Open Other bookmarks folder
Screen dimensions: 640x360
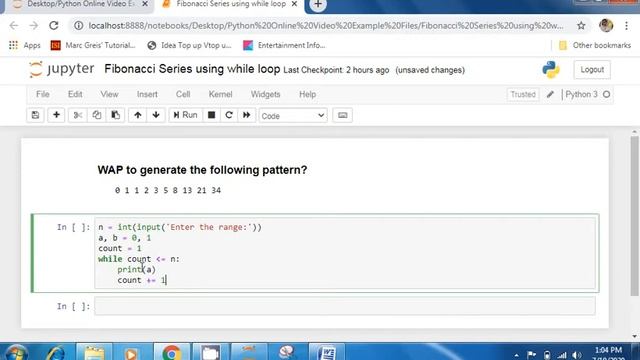tap(595, 45)
